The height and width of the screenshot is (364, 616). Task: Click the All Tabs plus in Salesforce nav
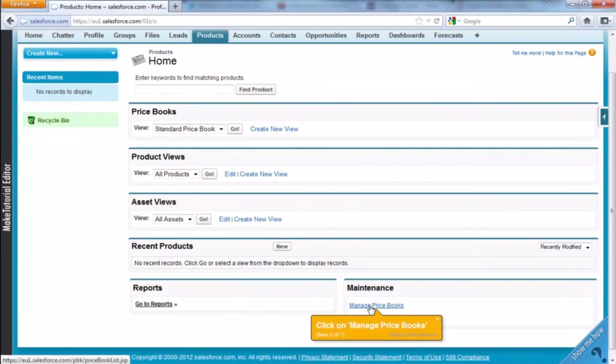477,35
